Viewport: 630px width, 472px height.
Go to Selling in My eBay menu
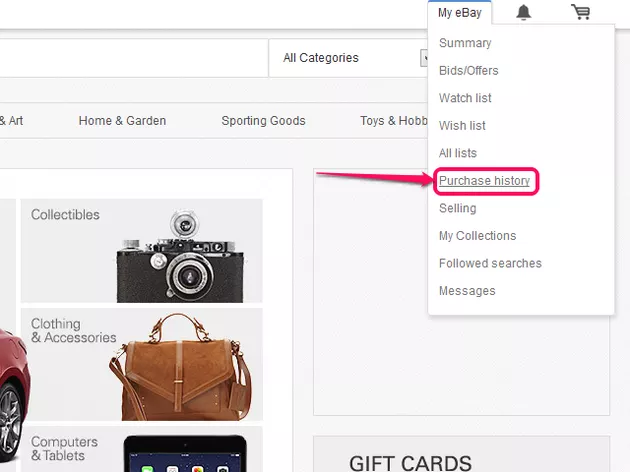(x=457, y=208)
